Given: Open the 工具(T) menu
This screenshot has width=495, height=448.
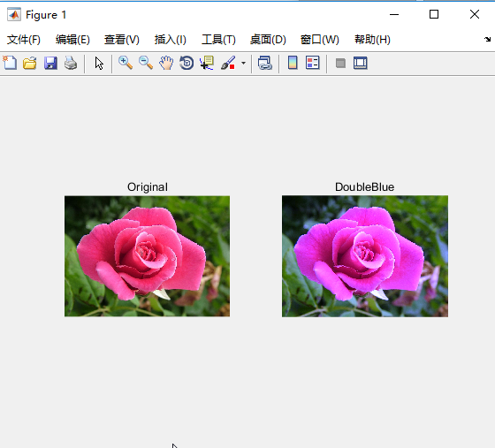Looking at the screenshot, I should point(218,40).
